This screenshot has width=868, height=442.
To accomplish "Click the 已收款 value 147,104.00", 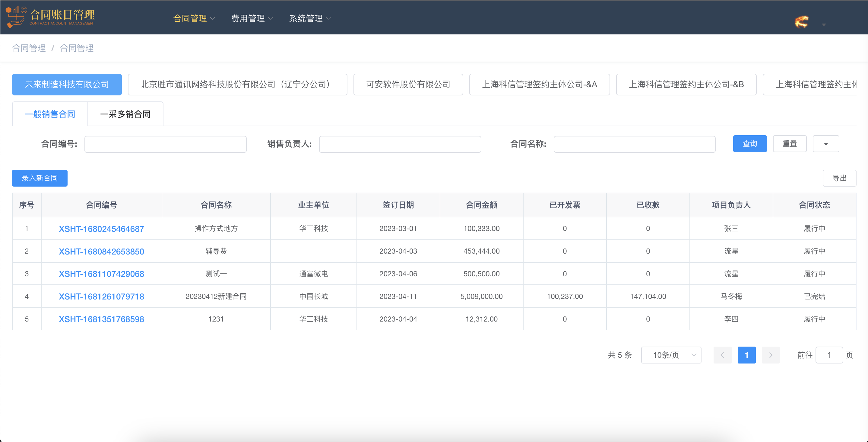I will point(648,296).
